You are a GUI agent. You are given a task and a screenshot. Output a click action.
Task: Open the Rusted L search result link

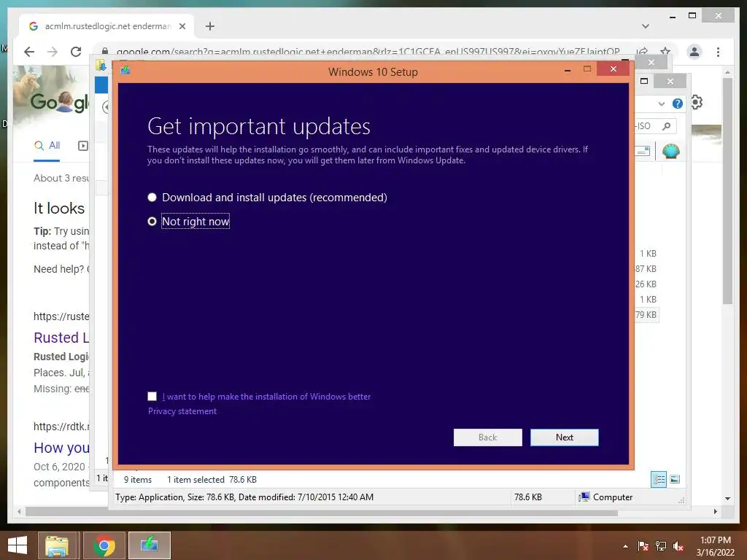pyautogui.click(x=61, y=337)
